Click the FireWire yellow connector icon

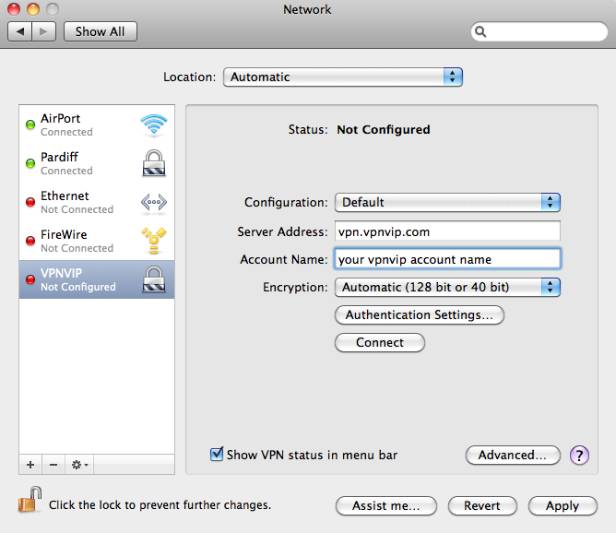point(154,240)
